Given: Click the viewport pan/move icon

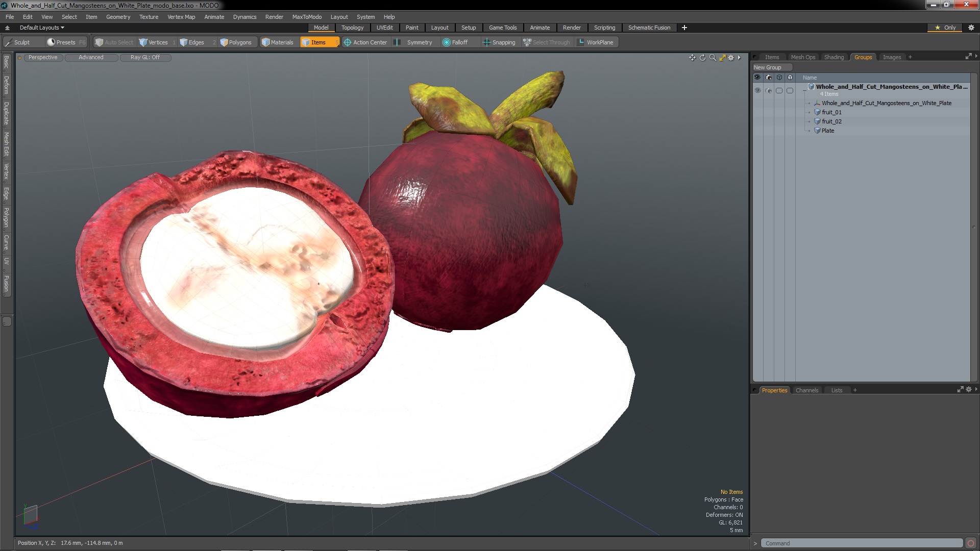Looking at the screenshot, I should click(x=692, y=58).
